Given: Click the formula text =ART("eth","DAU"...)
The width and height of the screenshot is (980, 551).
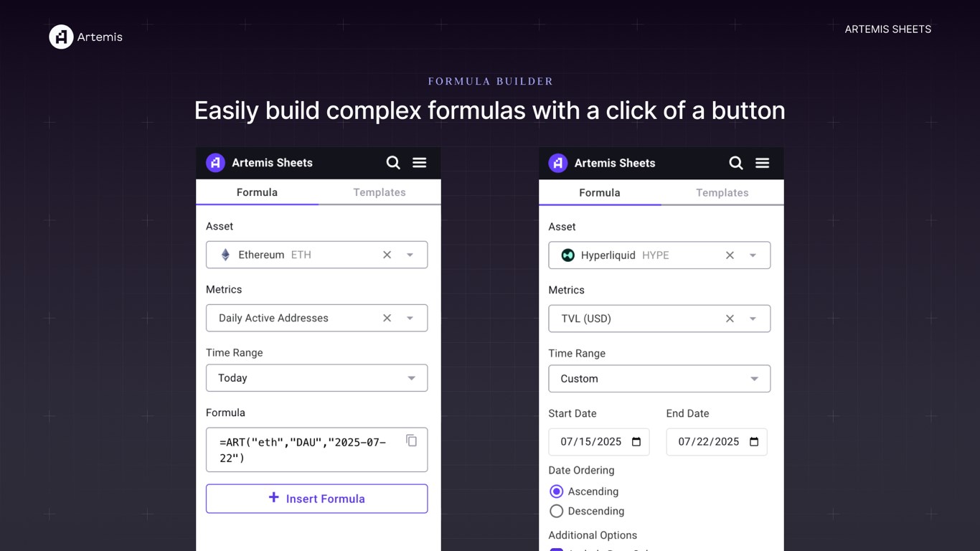Looking at the screenshot, I should tap(303, 450).
